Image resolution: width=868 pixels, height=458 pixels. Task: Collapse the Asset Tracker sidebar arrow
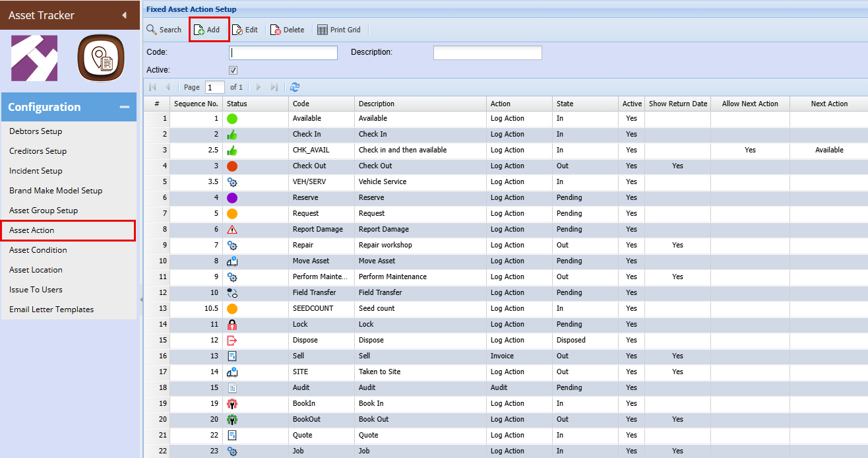(x=124, y=15)
